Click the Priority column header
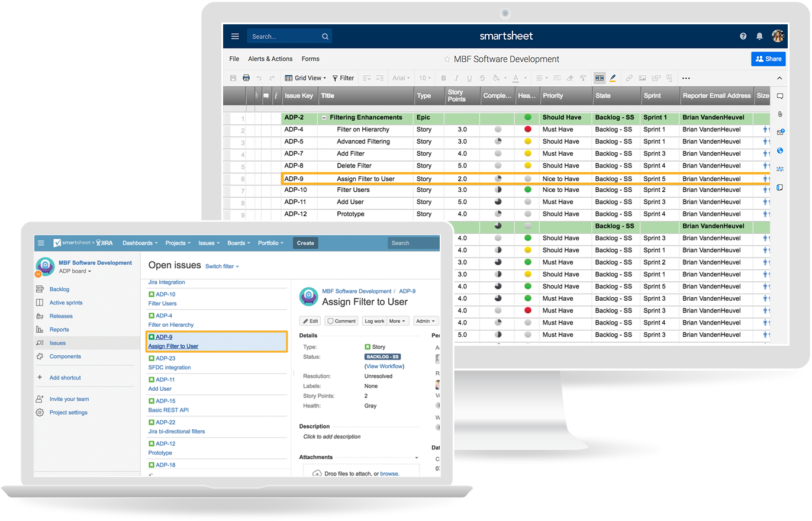Image resolution: width=812 pixels, height=521 pixels. point(566,95)
